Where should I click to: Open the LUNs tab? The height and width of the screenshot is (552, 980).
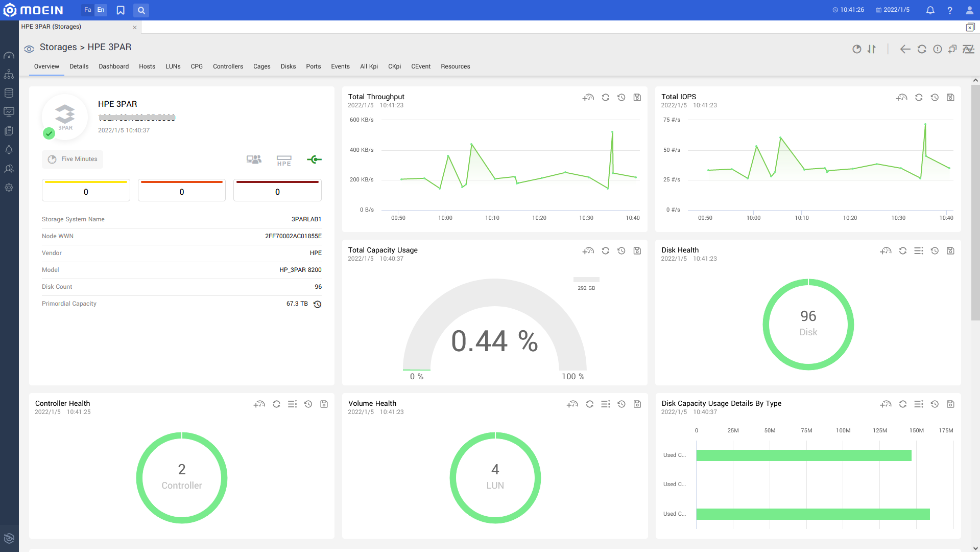point(173,66)
